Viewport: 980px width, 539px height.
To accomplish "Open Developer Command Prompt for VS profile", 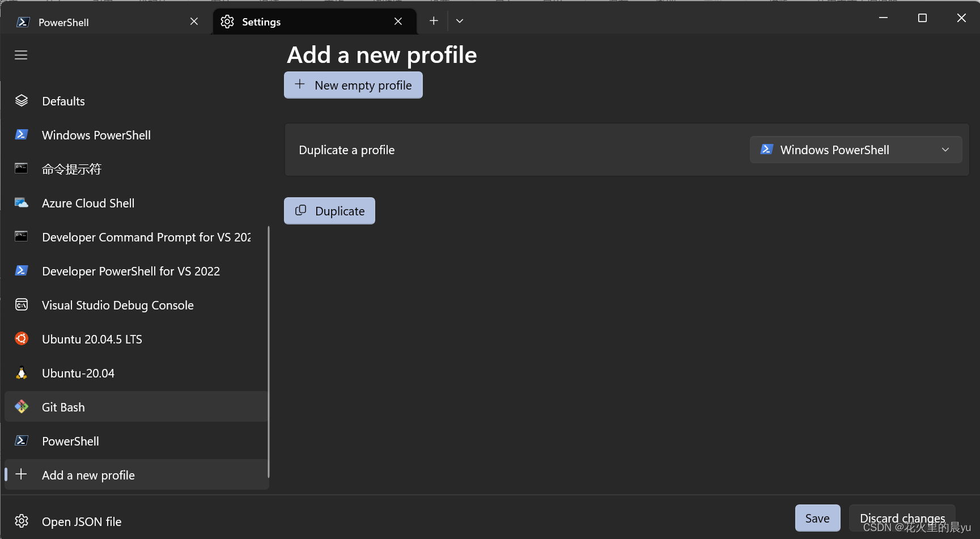I will (136, 237).
